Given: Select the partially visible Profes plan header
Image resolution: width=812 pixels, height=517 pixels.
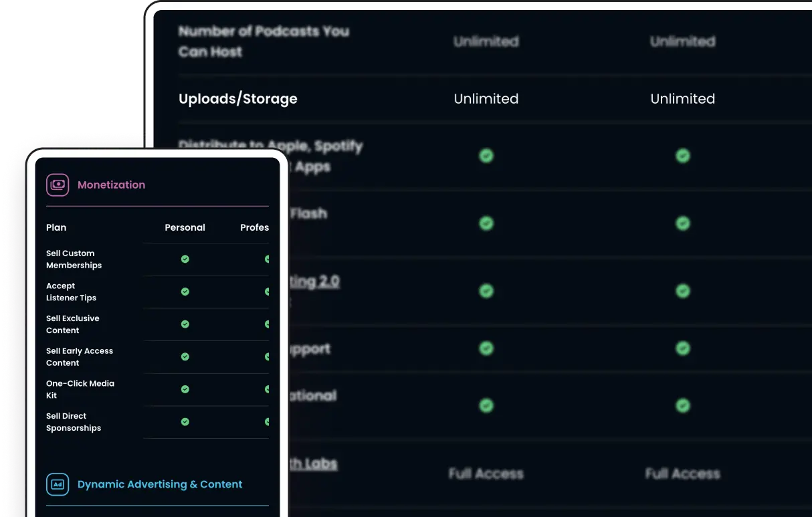Looking at the screenshot, I should coord(255,227).
